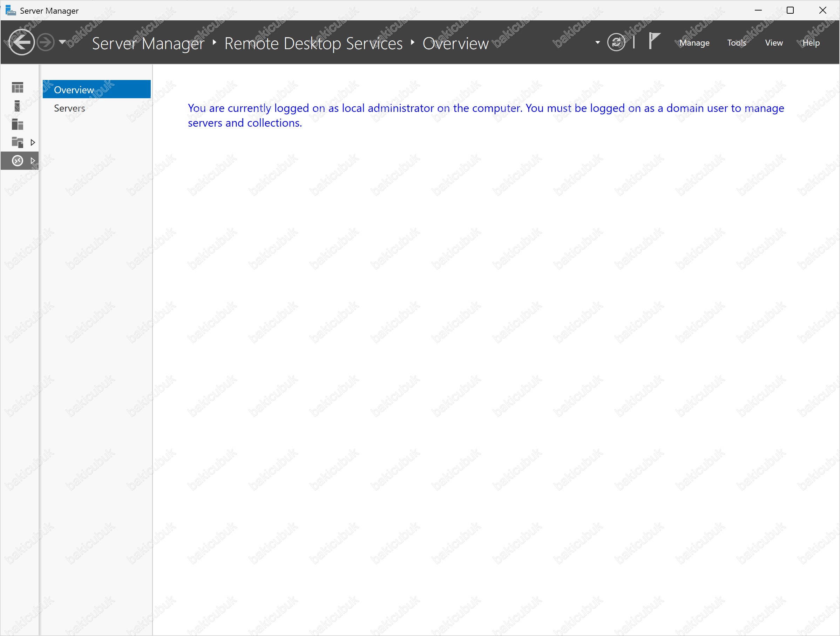Image resolution: width=840 pixels, height=636 pixels.
Task: Expand File and Storage Services arrow
Action: (x=33, y=142)
